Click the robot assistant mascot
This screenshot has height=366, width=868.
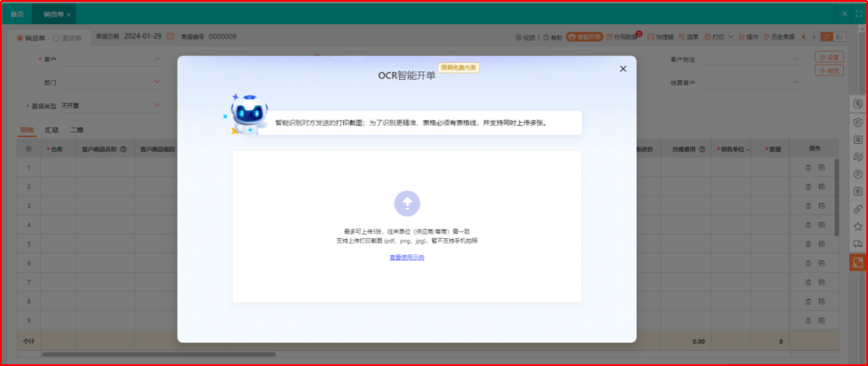click(249, 114)
